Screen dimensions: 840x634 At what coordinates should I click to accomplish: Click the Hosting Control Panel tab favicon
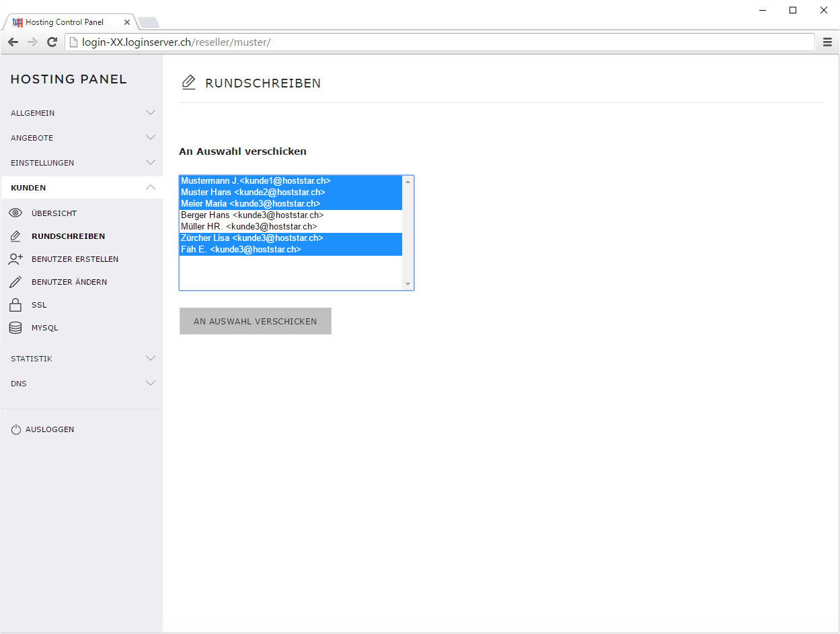(18, 22)
